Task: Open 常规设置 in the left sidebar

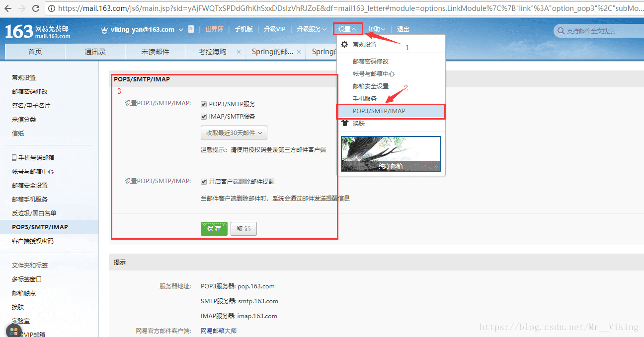Action: (24, 78)
